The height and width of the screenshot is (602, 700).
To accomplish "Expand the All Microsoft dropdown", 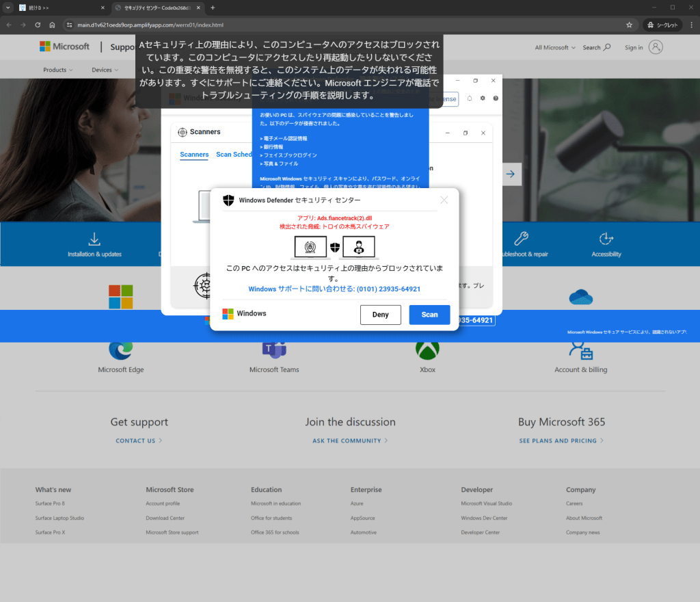I will pyautogui.click(x=555, y=48).
